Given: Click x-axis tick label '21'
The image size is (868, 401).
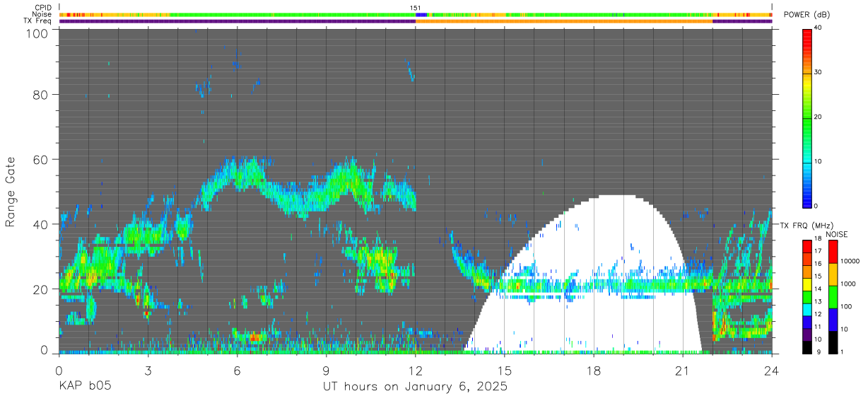Looking at the screenshot, I should pyautogui.click(x=683, y=370).
